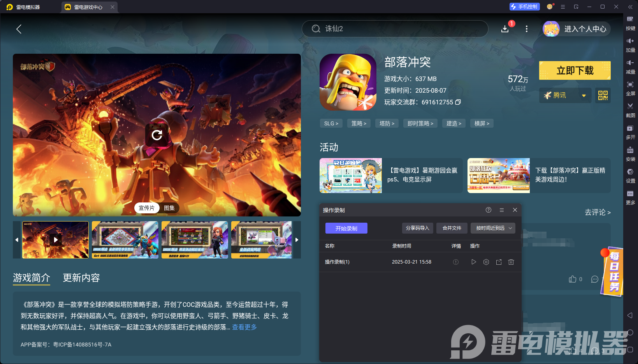Click the 立即下载 download button
The height and width of the screenshot is (364, 638).
click(575, 70)
